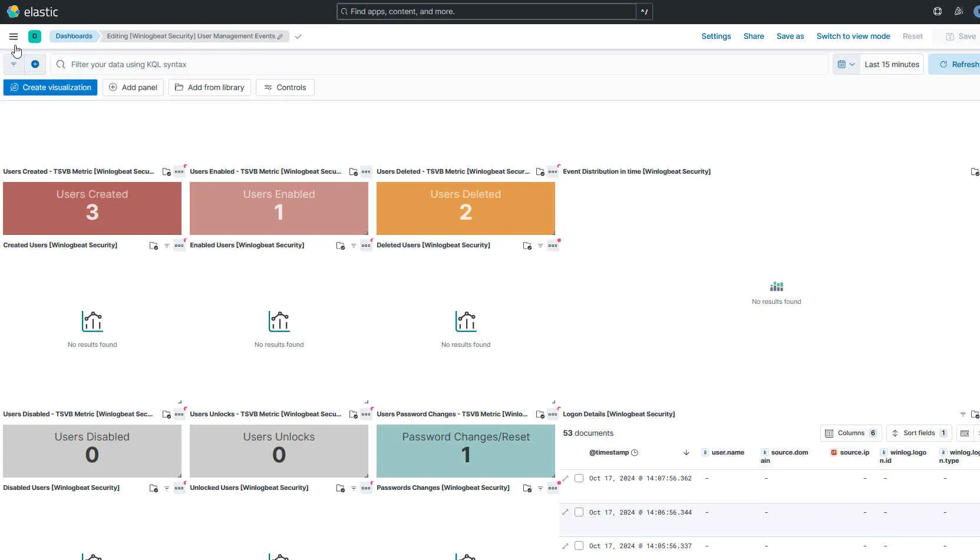The width and height of the screenshot is (980, 560).
Task: Click Add from library button
Action: tap(210, 87)
